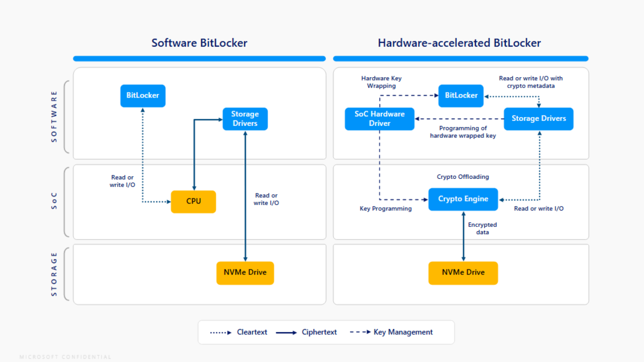Click the Storage Drivers box on the right diagram
644x362 pixels.
point(538,119)
